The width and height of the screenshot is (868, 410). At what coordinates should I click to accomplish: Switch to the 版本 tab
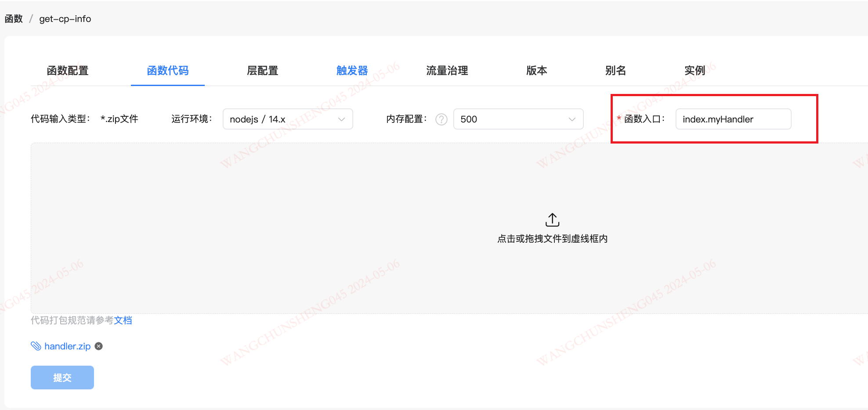click(x=537, y=71)
